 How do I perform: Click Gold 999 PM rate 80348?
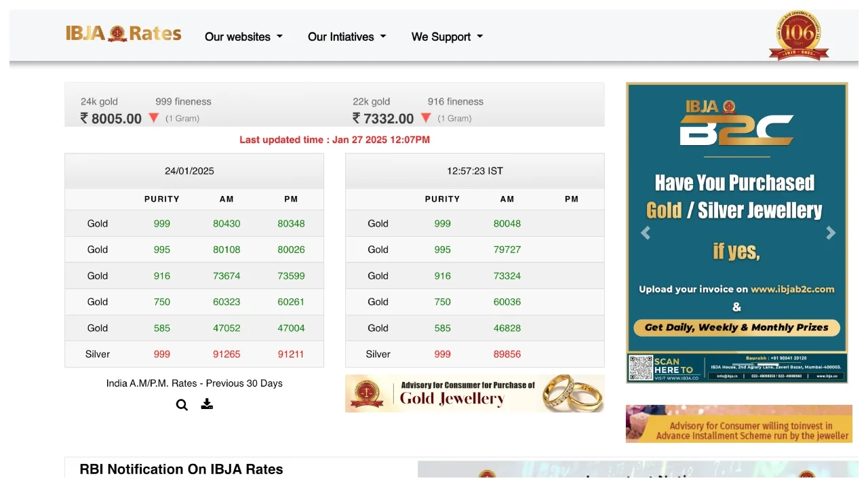291,224
